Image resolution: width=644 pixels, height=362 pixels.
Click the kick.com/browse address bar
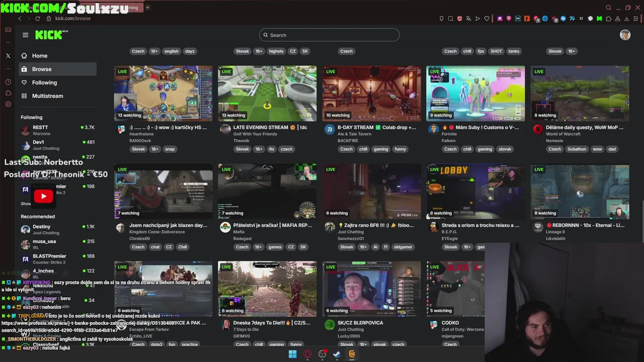[72, 19]
